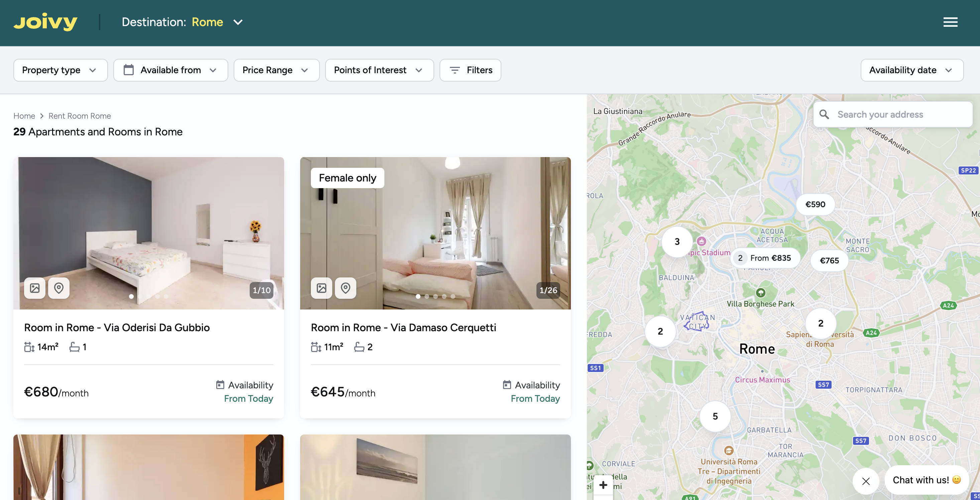This screenshot has width=980, height=500.
Task: Close the chat bubble with X icon
Action: pos(865,481)
